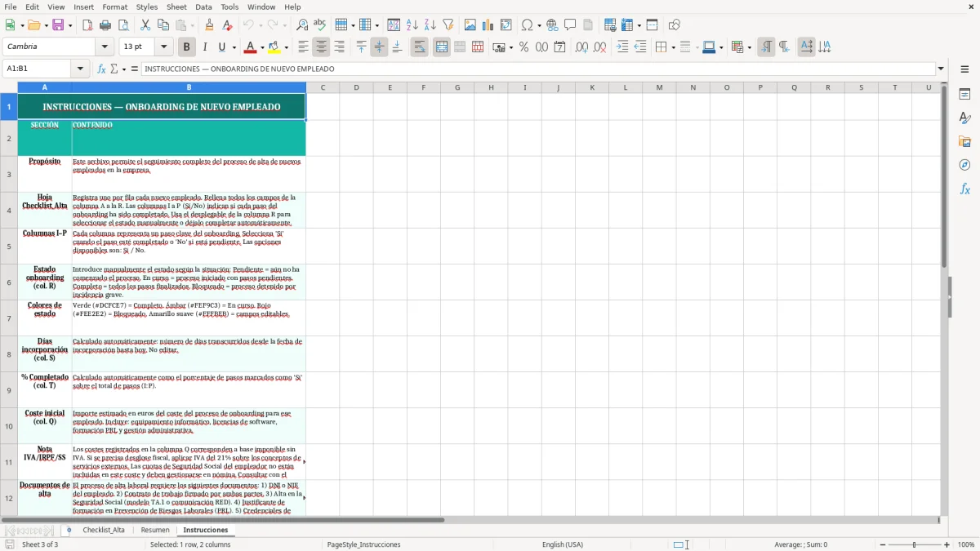Viewport: 980px width, 551px height.
Task: Open sidebar Functions fx icon
Action: (x=964, y=189)
